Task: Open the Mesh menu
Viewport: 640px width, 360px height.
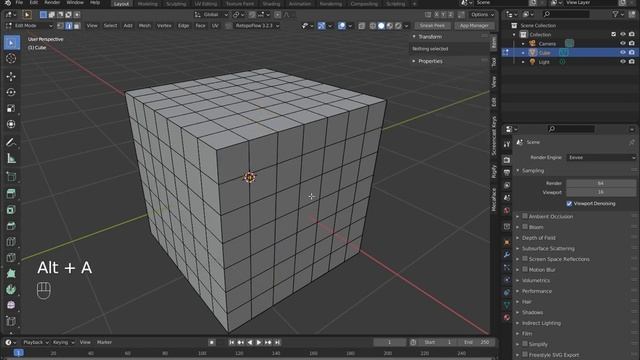Action: [144, 26]
